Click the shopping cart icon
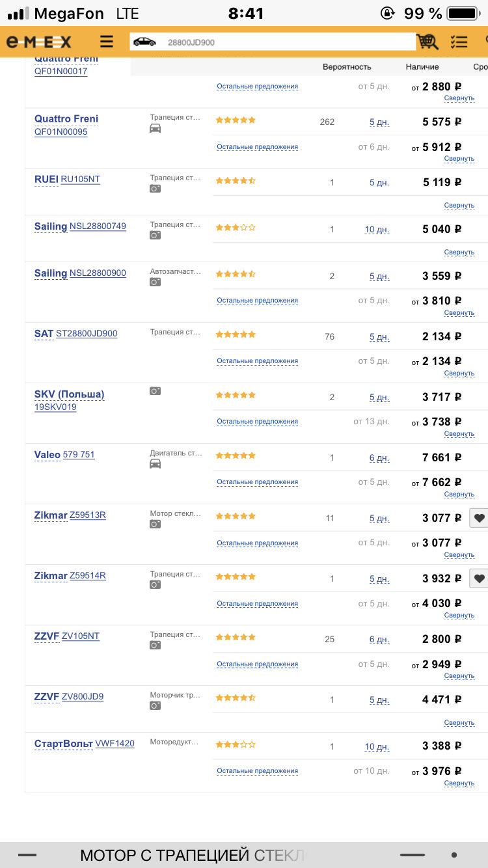 pyautogui.click(x=428, y=42)
